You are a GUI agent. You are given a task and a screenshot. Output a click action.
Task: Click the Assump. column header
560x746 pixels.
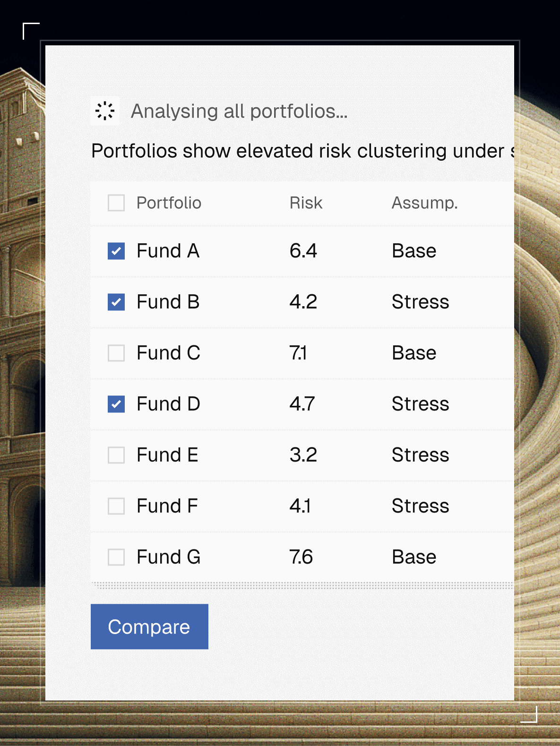(424, 203)
